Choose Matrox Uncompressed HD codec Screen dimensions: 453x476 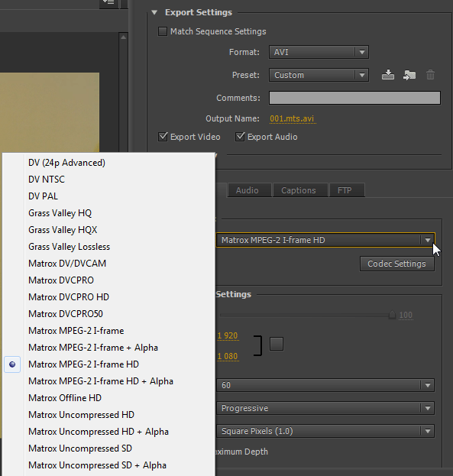coord(82,415)
